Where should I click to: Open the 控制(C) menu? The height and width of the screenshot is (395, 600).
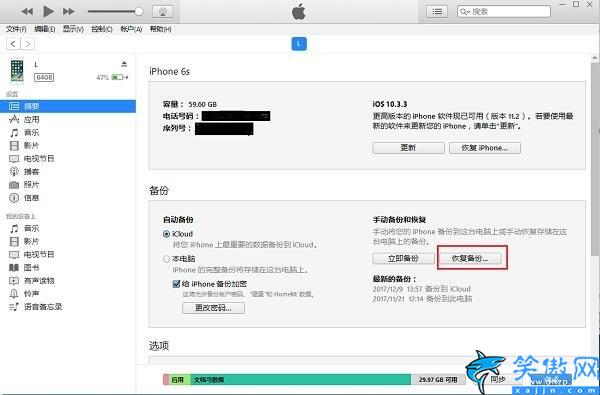click(102, 29)
